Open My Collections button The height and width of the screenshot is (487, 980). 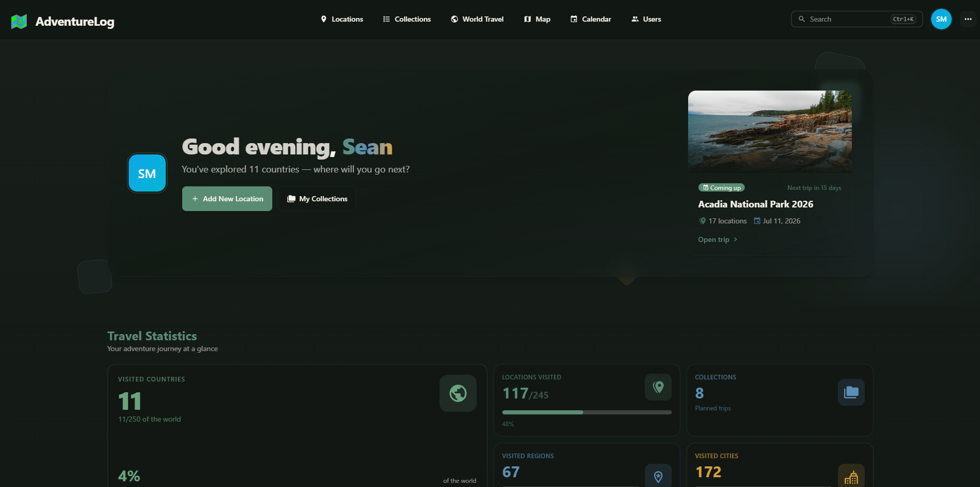point(317,199)
